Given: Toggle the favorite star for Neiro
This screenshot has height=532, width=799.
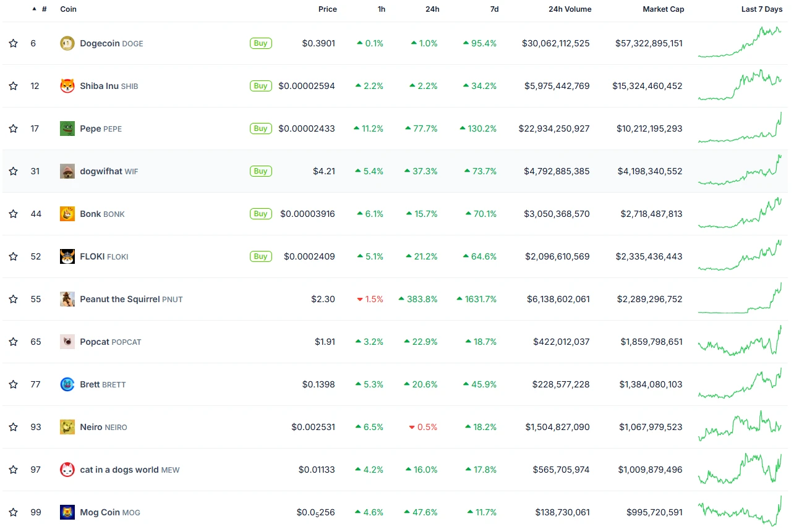Looking at the screenshot, I should [x=13, y=427].
